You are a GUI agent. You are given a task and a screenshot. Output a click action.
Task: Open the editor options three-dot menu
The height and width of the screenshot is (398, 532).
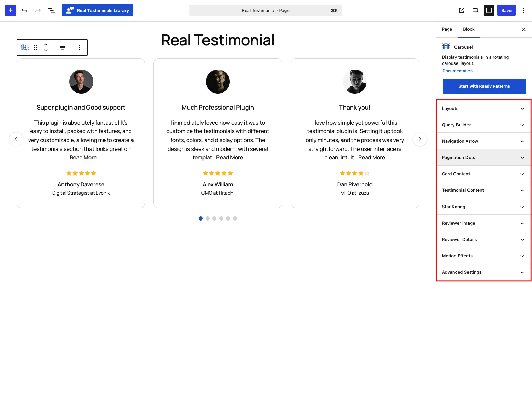(524, 10)
